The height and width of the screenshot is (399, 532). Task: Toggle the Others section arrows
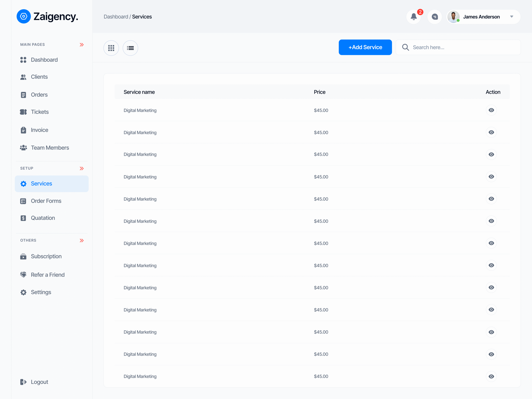coord(81,240)
